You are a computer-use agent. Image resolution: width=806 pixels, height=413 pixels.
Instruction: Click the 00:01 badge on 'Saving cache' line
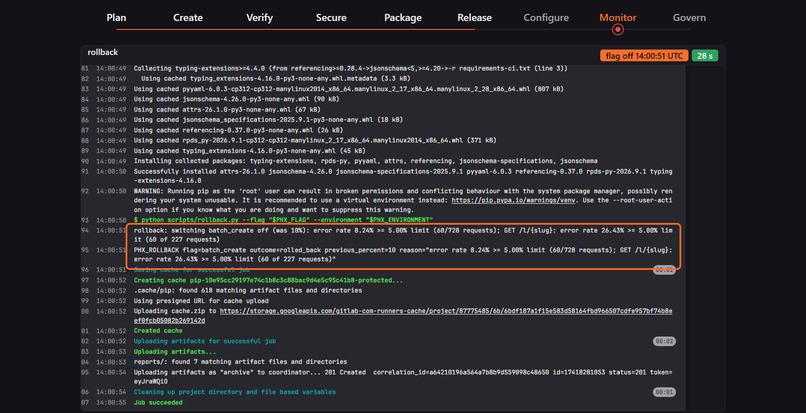coord(664,270)
